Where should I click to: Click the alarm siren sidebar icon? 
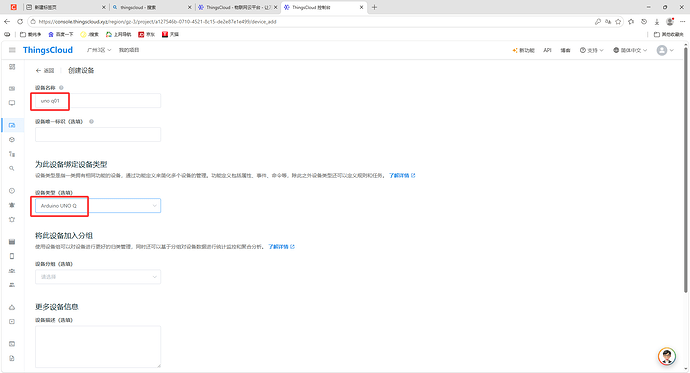[x=12, y=205]
